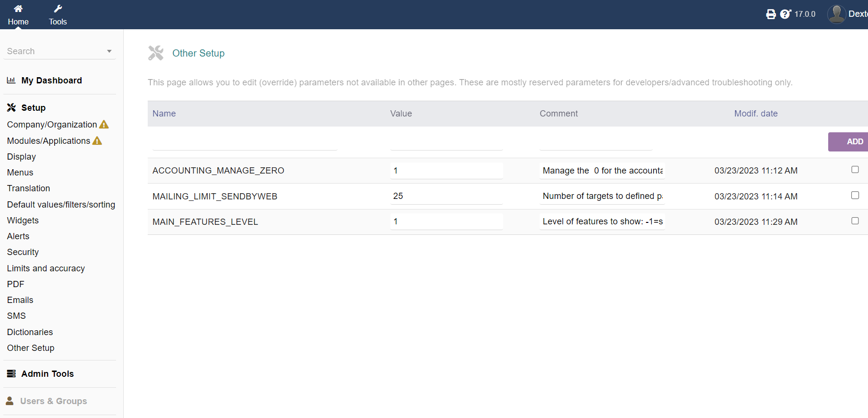868x418 pixels.
Task: Click date 03/23/2023 11:12 AM
Action: point(756,171)
